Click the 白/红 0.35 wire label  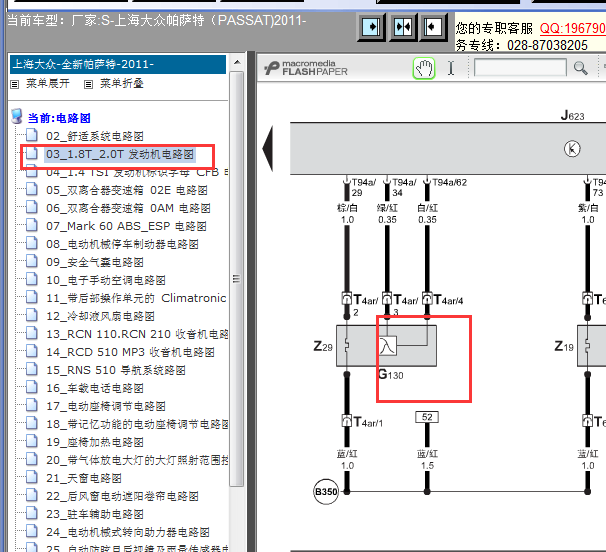point(427,214)
